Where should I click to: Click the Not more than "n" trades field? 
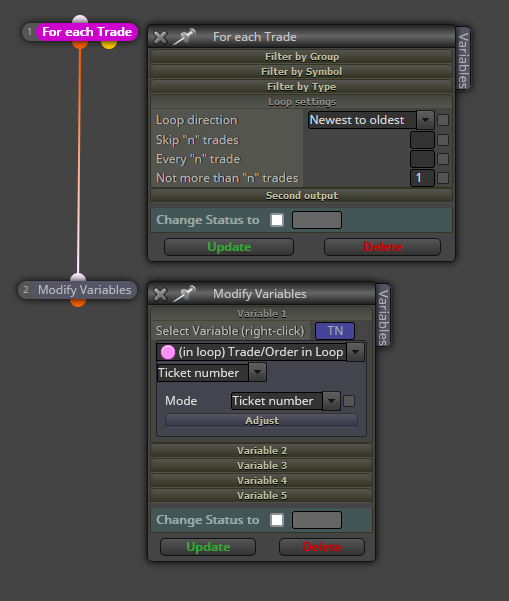click(422, 178)
